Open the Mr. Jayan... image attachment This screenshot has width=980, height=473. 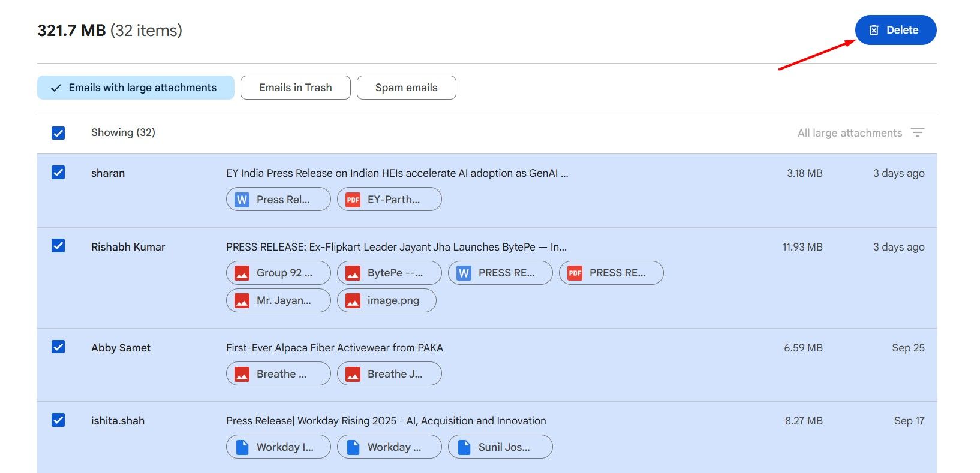click(278, 300)
